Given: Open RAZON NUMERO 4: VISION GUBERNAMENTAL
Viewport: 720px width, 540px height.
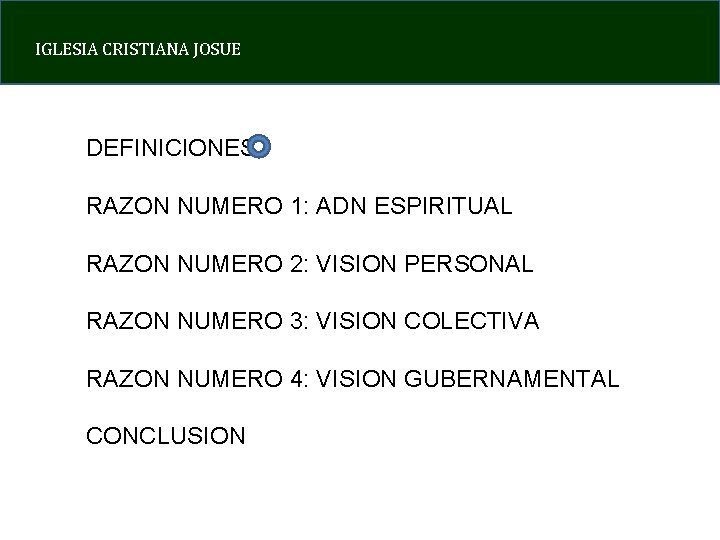Looking at the screenshot, I should click(352, 380).
